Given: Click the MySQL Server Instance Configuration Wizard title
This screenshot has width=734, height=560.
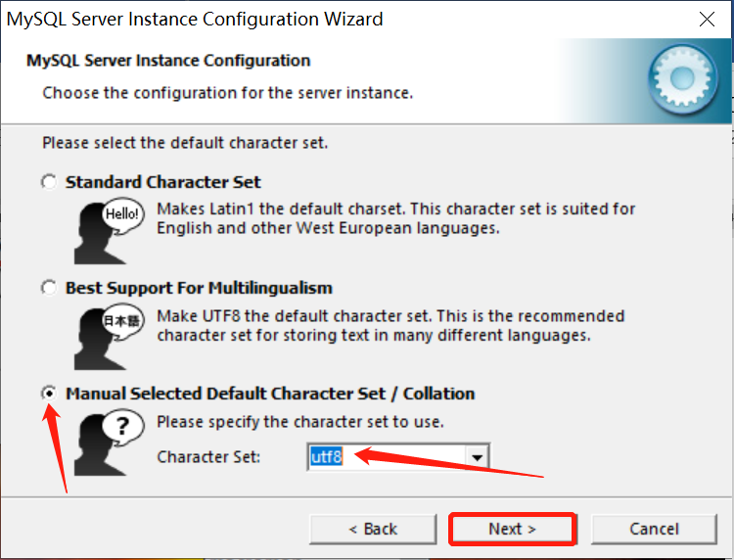Looking at the screenshot, I should tap(195, 20).
